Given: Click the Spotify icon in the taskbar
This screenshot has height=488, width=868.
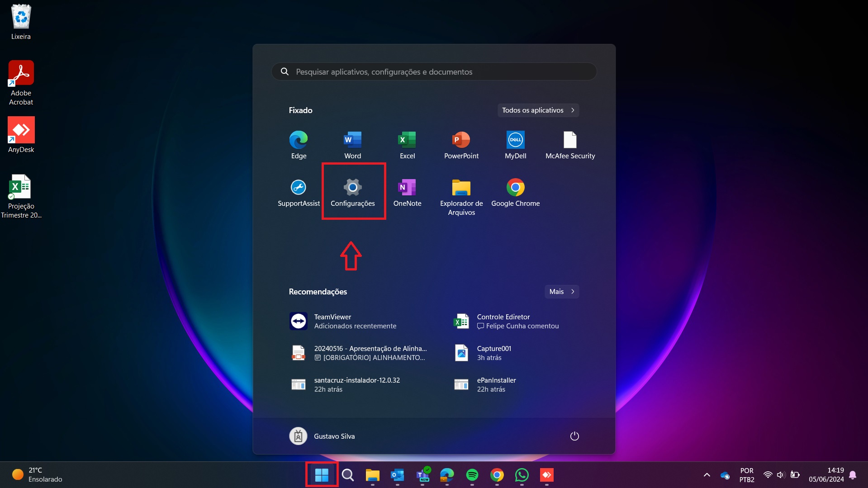Looking at the screenshot, I should [x=472, y=475].
